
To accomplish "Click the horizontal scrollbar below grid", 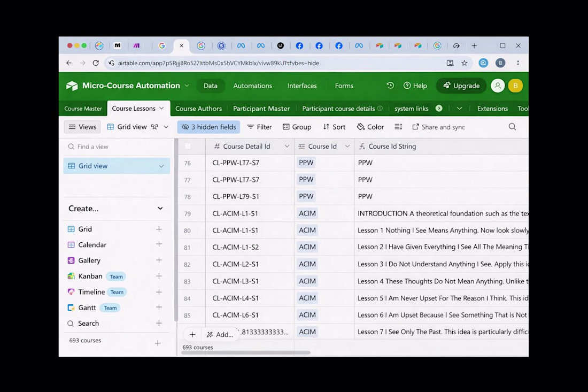I will pos(246,352).
